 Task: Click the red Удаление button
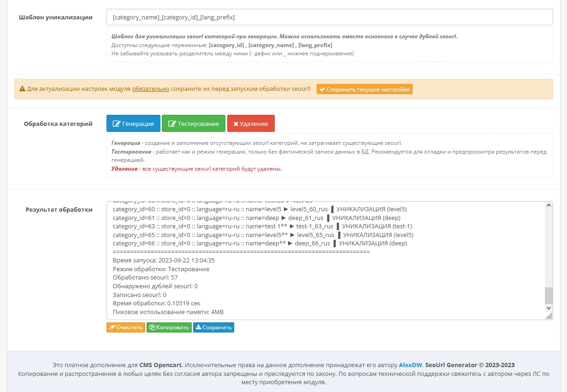click(251, 124)
